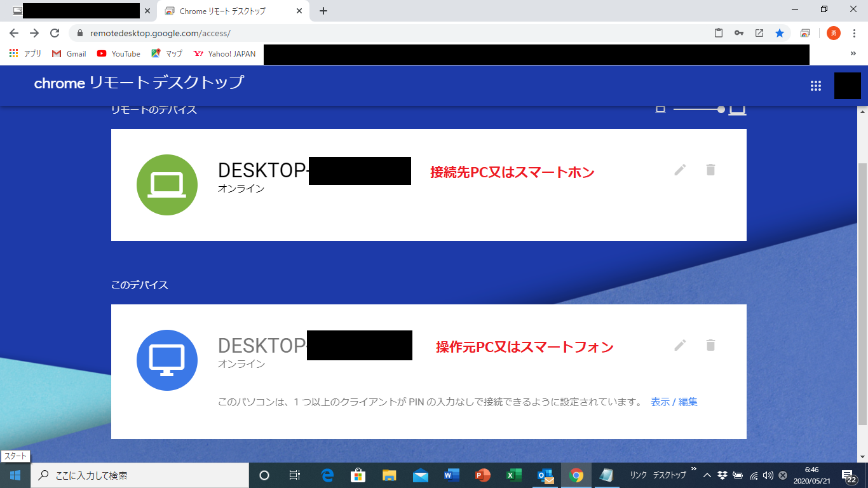Click the chrome リモート デスクトップ header title
The width and height of the screenshot is (868, 488).
(x=139, y=83)
